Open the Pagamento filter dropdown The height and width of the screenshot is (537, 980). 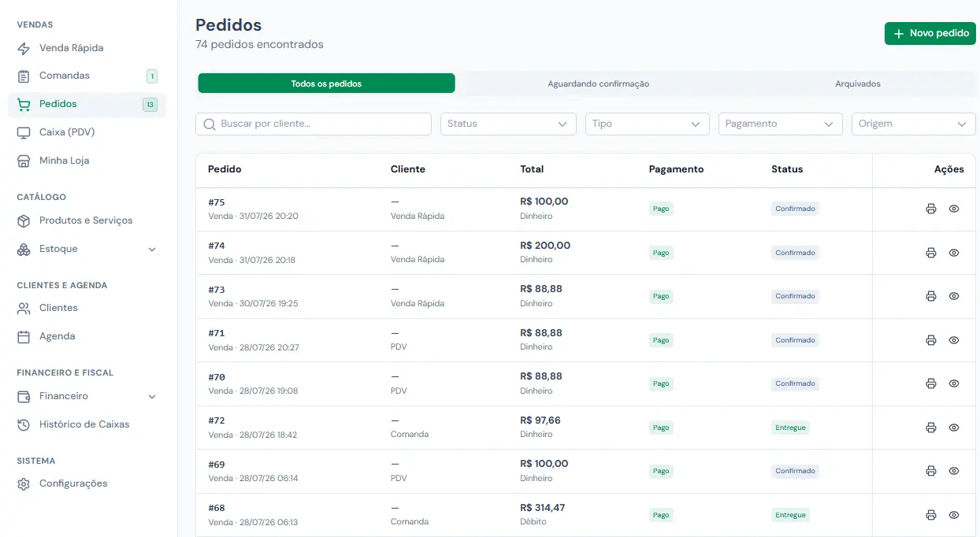pos(781,124)
